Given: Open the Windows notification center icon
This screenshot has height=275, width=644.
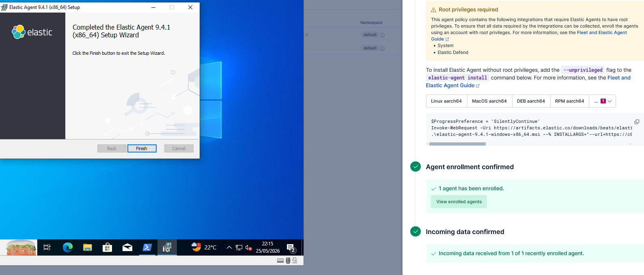Looking at the screenshot, I should coord(291,248).
